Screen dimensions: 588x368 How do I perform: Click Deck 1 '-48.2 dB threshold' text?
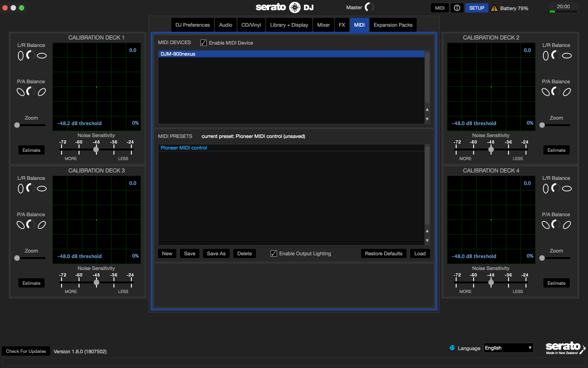point(79,123)
